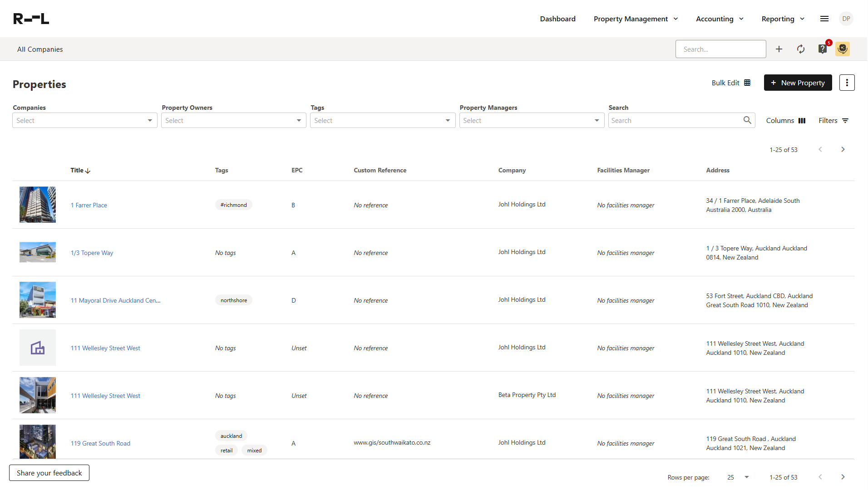Go to next page arrow above table
Screen dimensions: 868x490
[843, 150]
